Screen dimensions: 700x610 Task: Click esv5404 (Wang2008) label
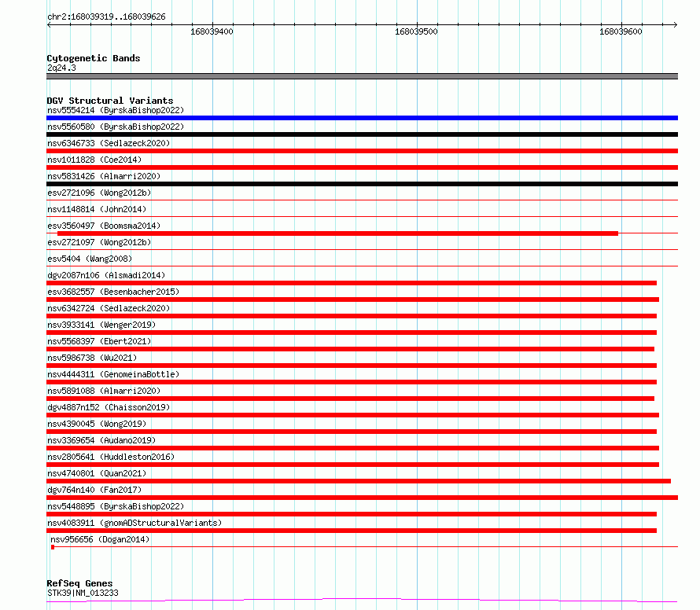[x=90, y=259]
